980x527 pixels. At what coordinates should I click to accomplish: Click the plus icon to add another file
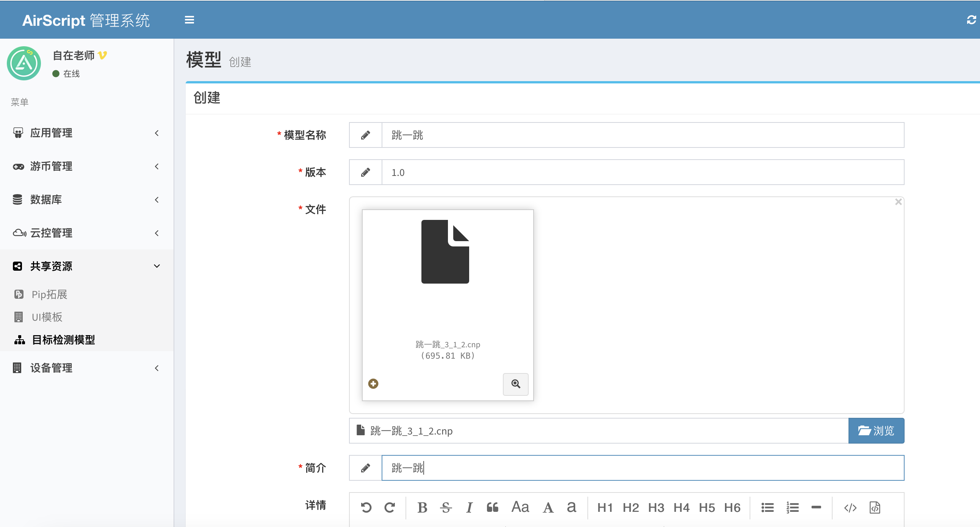373,384
